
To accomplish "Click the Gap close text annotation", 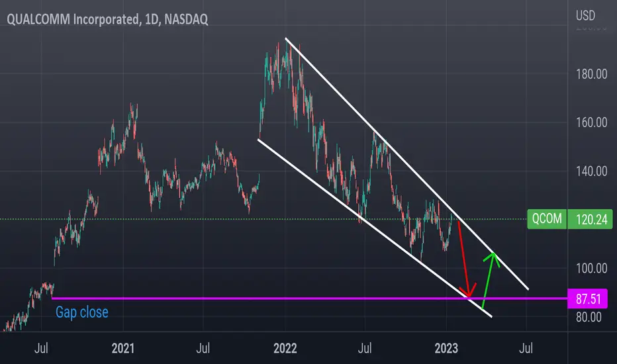I will 82,312.
